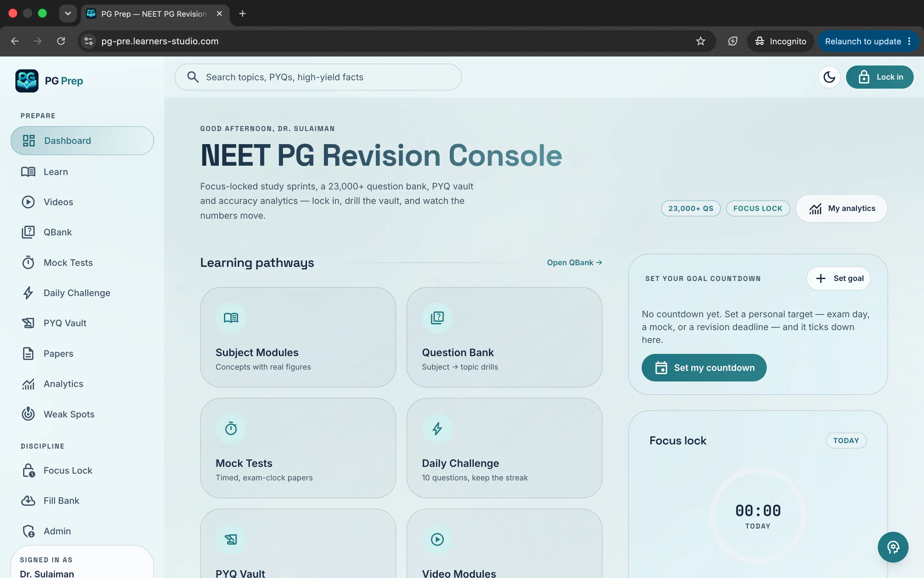The height and width of the screenshot is (578, 924).
Task: Click the PYQ Vault icon in sidebar
Action: point(28,323)
